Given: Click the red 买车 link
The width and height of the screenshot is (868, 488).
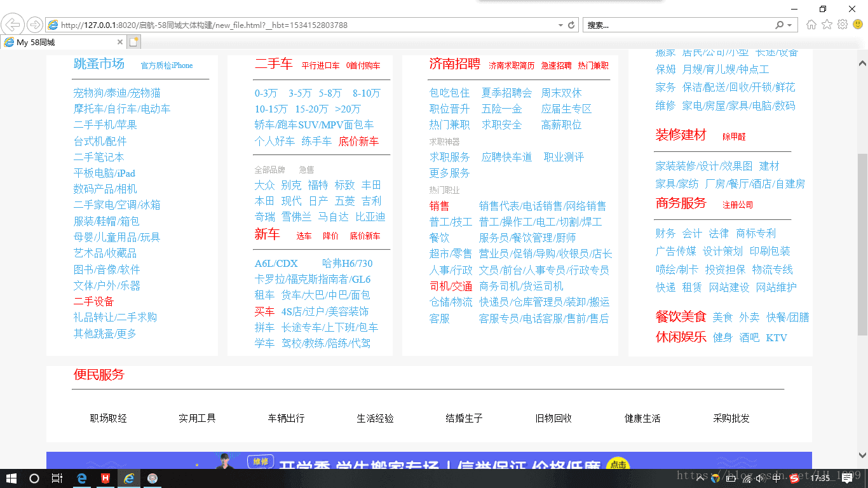Looking at the screenshot, I should click(x=265, y=311).
